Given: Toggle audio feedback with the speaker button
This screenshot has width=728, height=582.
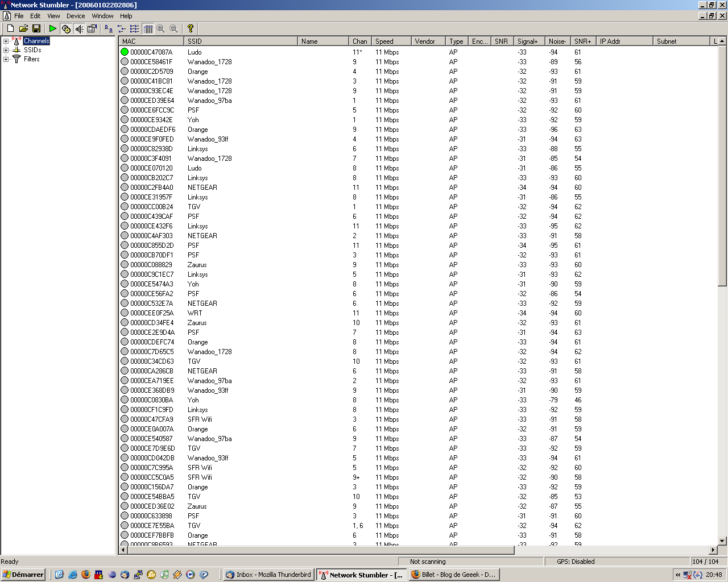Looking at the screenshot, I should (79, 28).
